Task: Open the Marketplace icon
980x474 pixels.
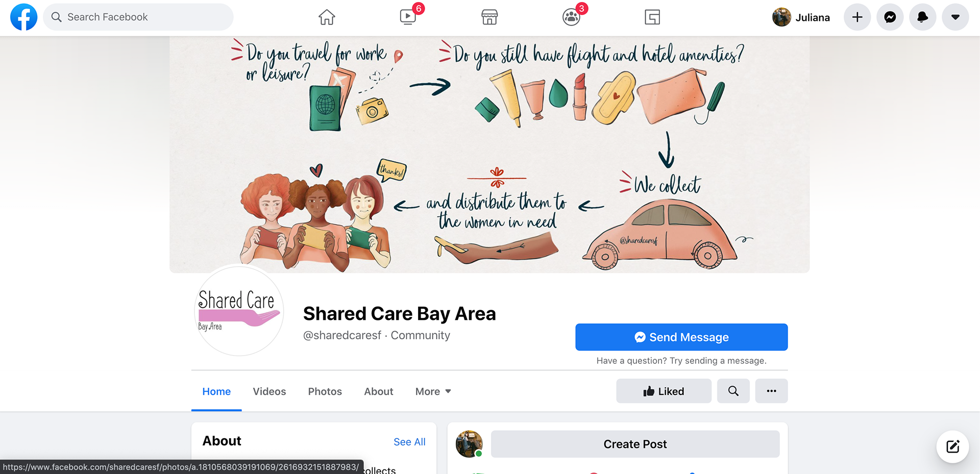Action: click(x=489, y=17)
